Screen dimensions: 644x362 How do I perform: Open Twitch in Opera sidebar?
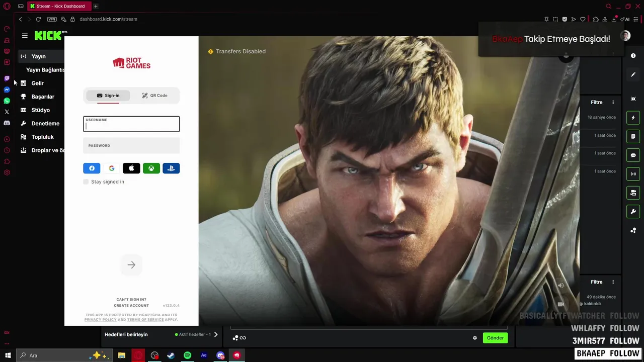[7, 78]
